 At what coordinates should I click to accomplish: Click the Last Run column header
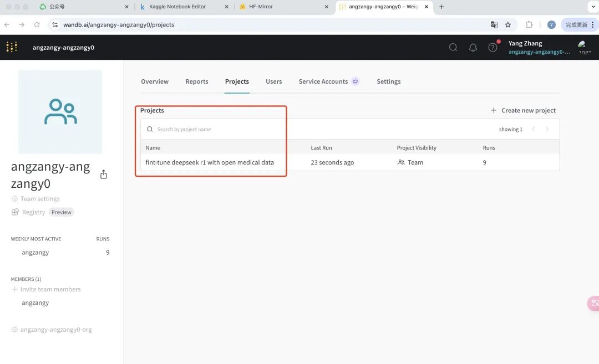coord(321,148)
